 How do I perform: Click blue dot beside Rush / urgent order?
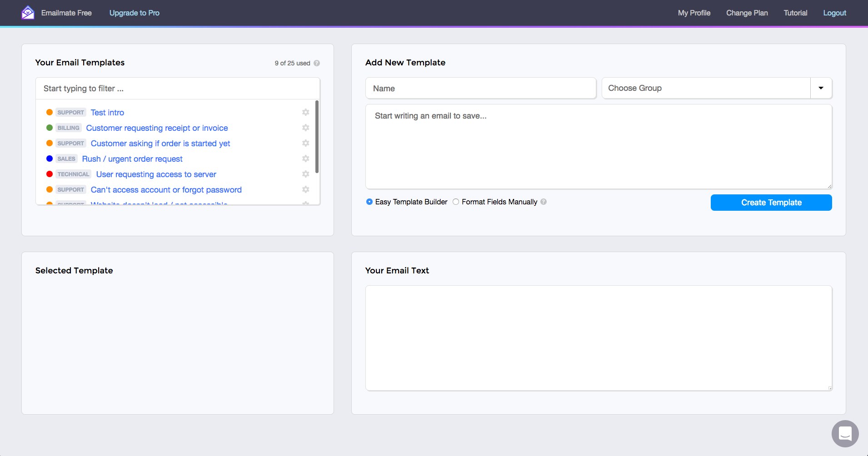50,159
